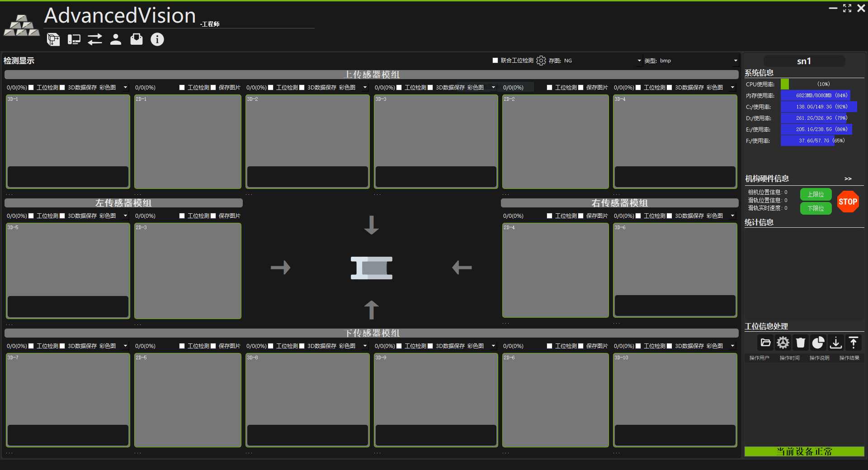This screenshot has width=868, height=470.
Task: Check 工位检测 for the 3D-5 sensor
Action: point(31,216)
